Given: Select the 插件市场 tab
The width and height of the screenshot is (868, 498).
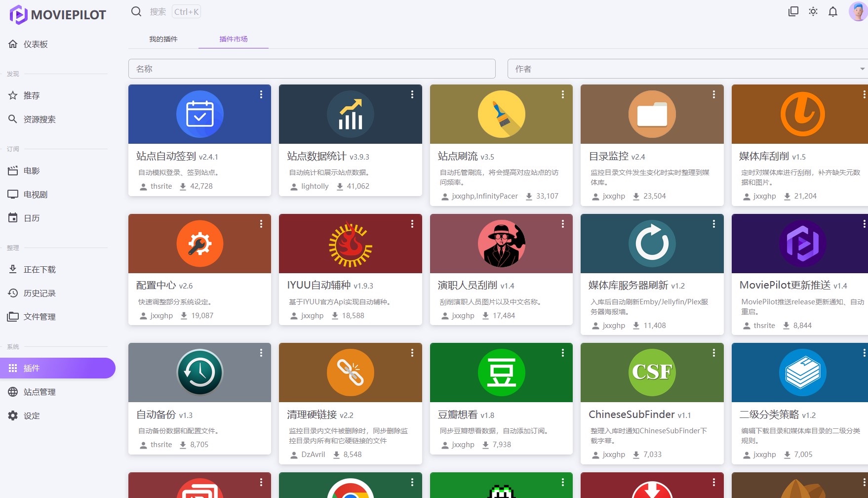Looking at the screenshot, I should click(x=233, y=39).
